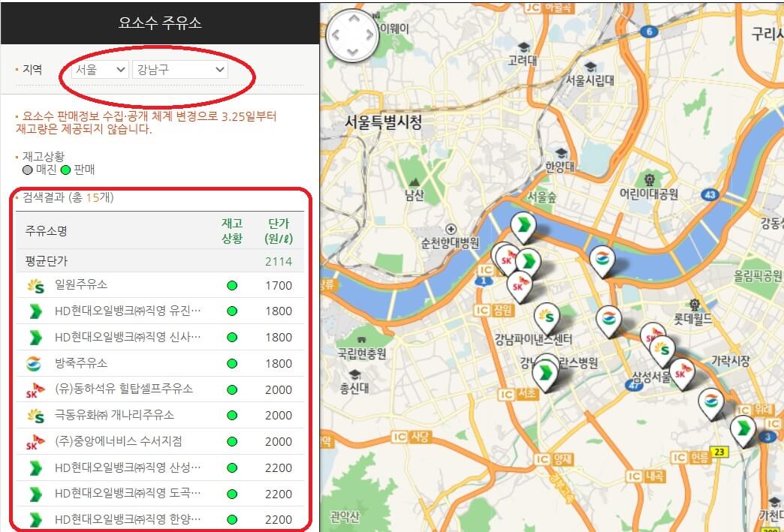Click the SK icon beside 동하석유 힐탑셀프주유소
Image resolution: width=784 pixels, height=532 pixels.
[x=36, y=389]
